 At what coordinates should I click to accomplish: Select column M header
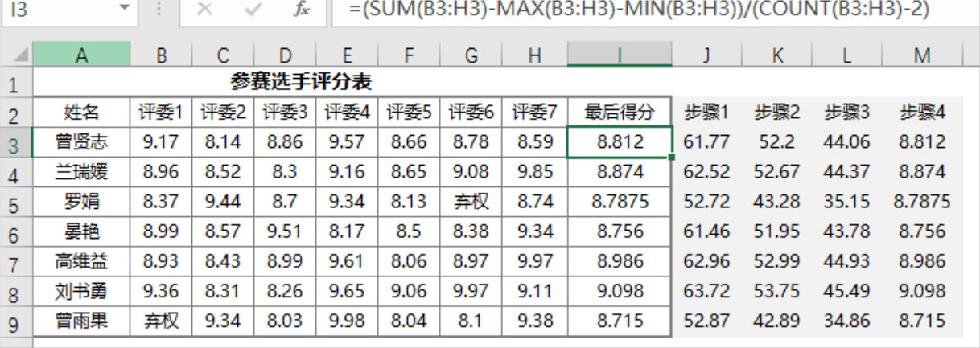tap(922, 55)
